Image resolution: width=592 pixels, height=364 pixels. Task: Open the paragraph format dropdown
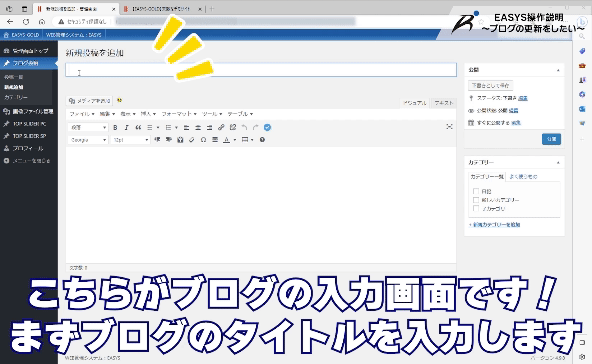pyautogui.click(x=88, y=128)
